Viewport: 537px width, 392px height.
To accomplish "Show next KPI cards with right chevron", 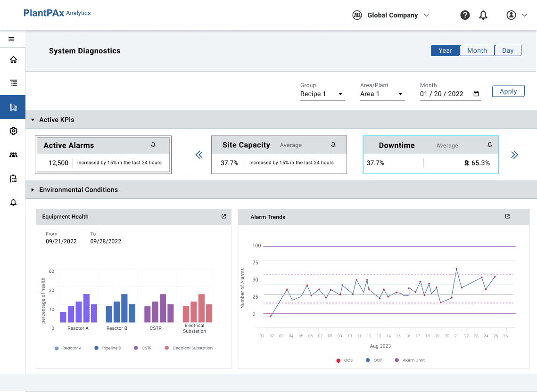I will 514,155.
